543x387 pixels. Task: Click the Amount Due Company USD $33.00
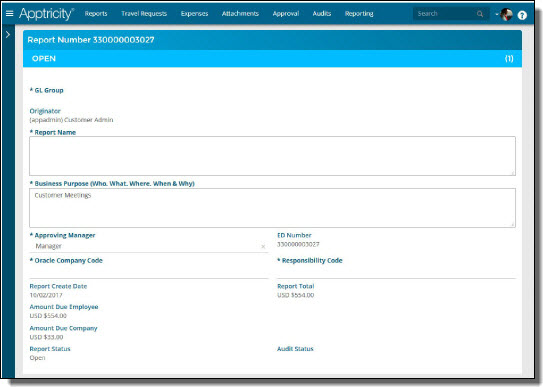46,337
